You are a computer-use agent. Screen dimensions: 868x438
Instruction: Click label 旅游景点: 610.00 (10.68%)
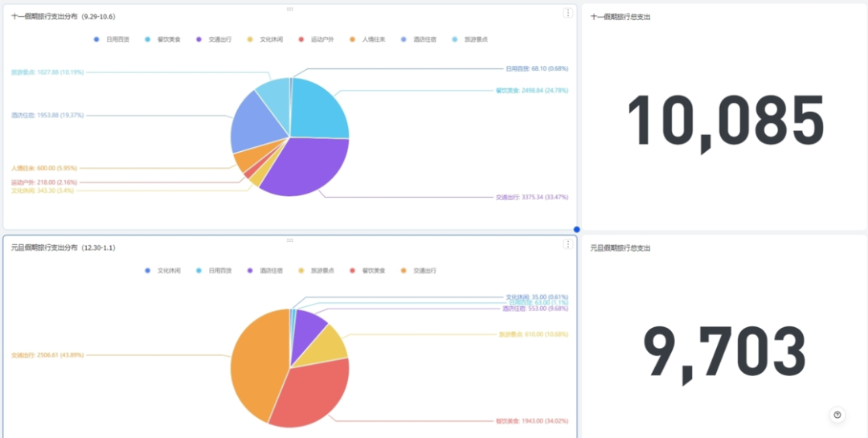(534, 334)
